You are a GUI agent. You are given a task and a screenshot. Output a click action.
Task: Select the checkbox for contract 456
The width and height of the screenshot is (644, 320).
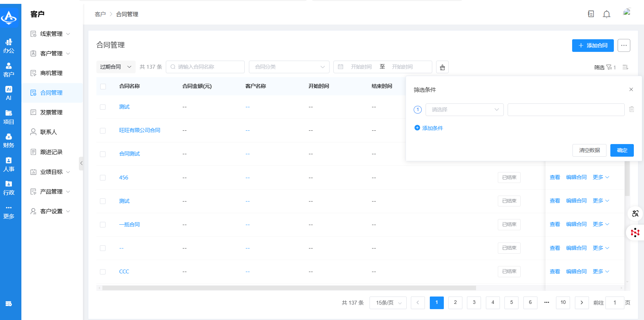point(103,178)
